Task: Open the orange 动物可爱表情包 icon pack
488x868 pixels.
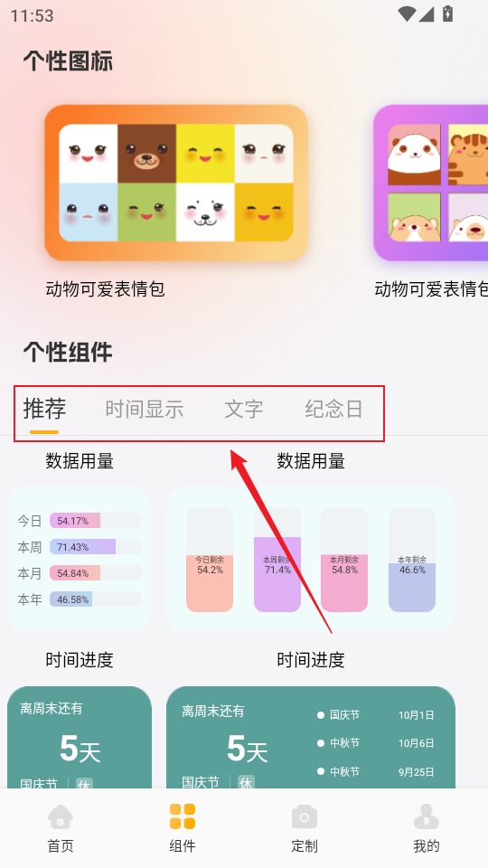Action: pyautogui.click(x=176, y=183)
